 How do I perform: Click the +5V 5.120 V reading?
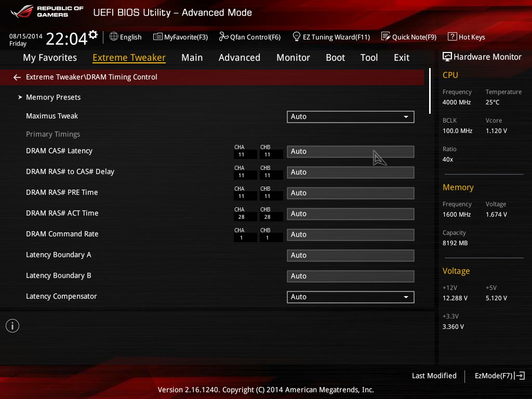click(496, 298)
